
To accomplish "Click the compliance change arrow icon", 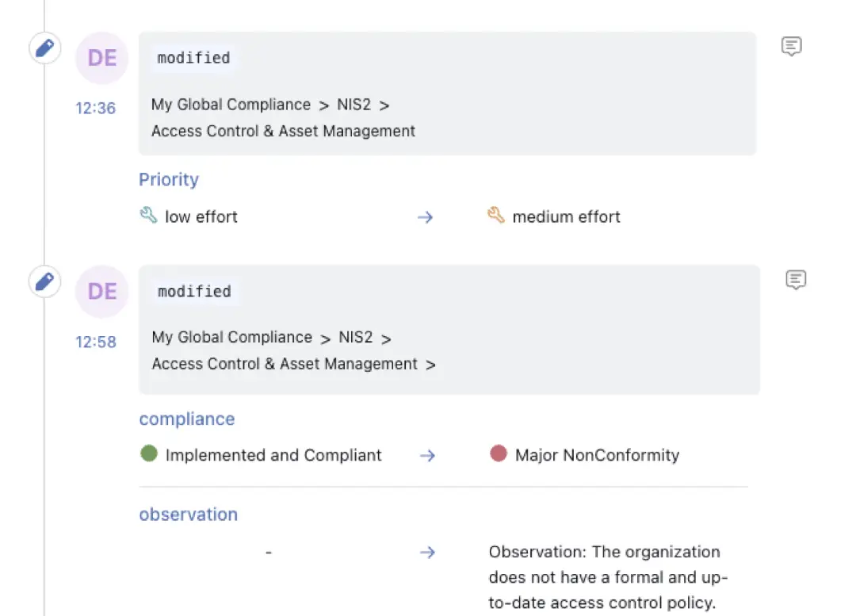I will 427,455.
